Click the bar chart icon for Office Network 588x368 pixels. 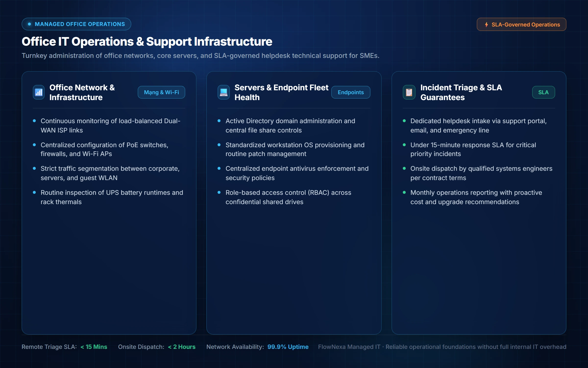point(39,92)
